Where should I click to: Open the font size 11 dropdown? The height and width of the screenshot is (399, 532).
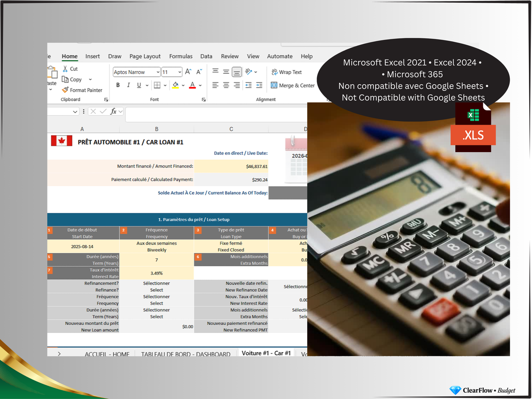pyautogui.click(x=180, y=72)
